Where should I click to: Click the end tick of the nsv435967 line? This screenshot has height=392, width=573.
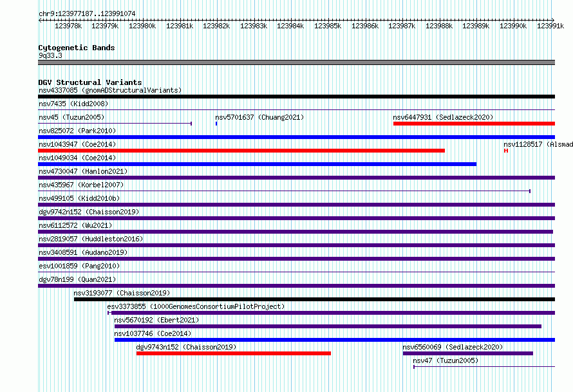pos(530,191)
